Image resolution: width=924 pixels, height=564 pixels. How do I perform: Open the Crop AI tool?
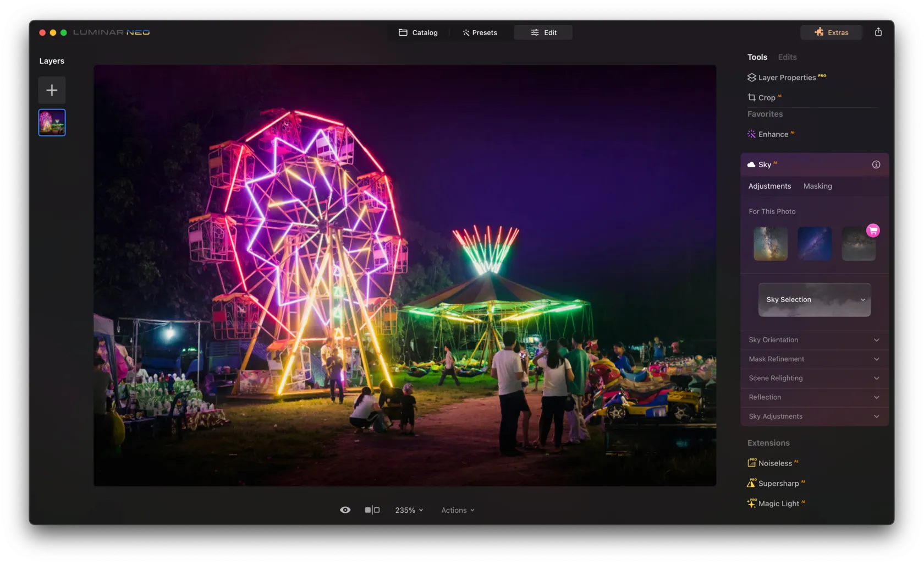click(x=766, y=97)
